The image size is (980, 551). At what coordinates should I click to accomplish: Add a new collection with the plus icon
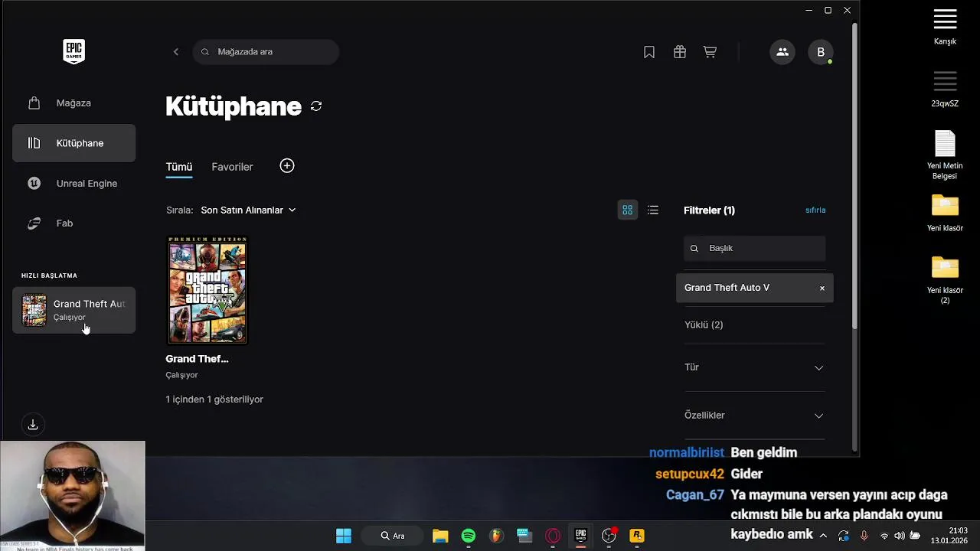(287, 166)
